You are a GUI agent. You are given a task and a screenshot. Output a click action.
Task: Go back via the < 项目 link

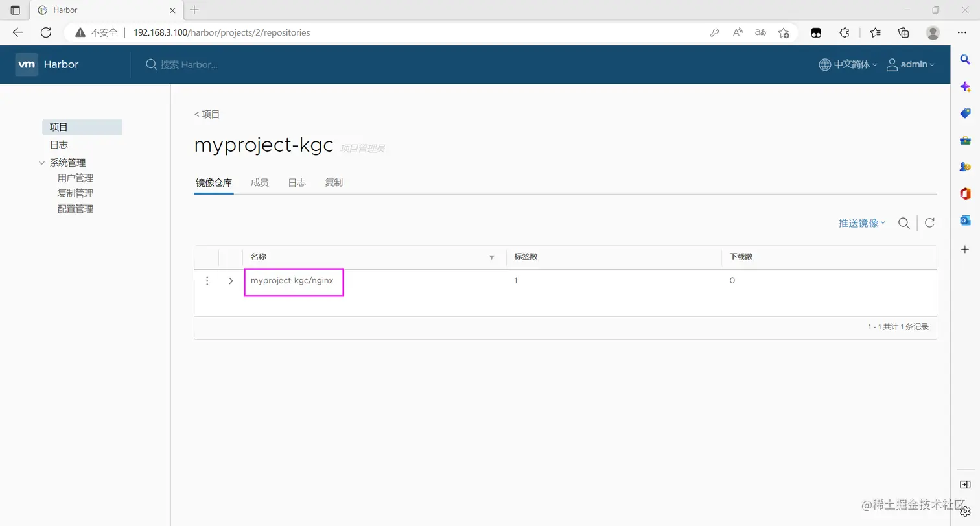click(207, 114)
